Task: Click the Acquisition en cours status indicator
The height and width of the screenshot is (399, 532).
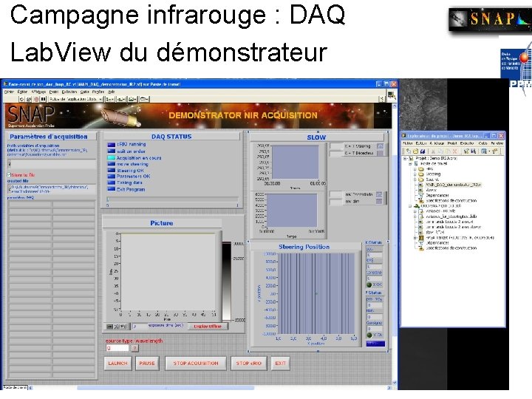Action: 112,158
